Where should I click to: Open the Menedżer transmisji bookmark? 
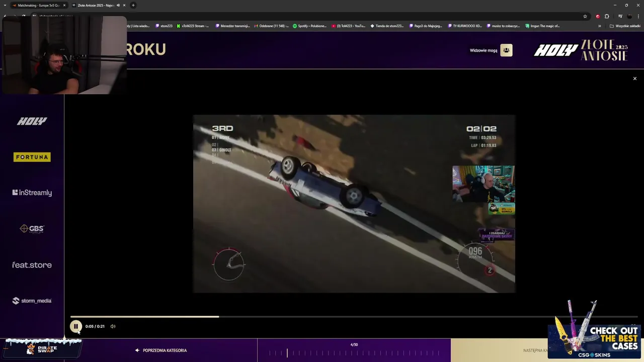pos(232,26)
